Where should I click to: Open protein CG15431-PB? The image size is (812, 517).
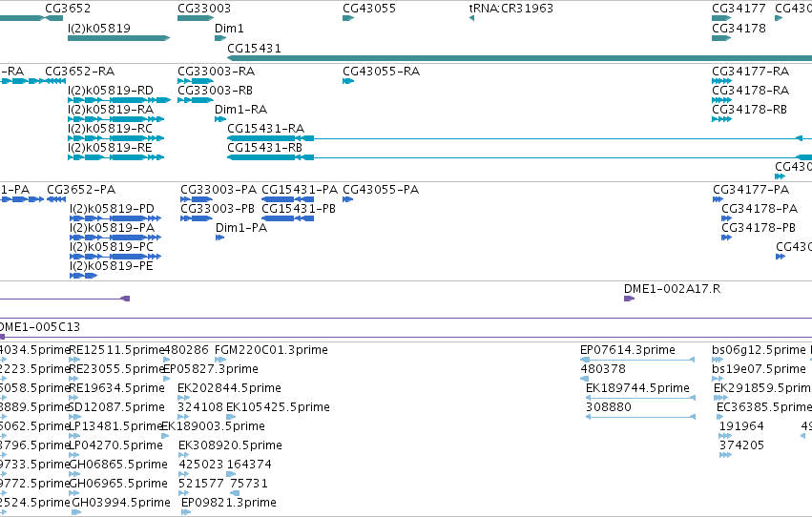(x=299, y=209)
